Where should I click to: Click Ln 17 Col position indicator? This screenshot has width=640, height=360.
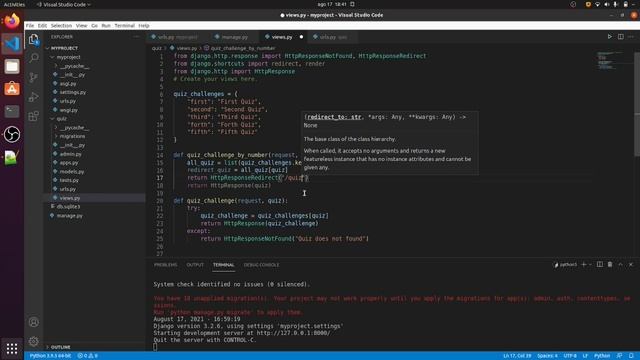517,356
